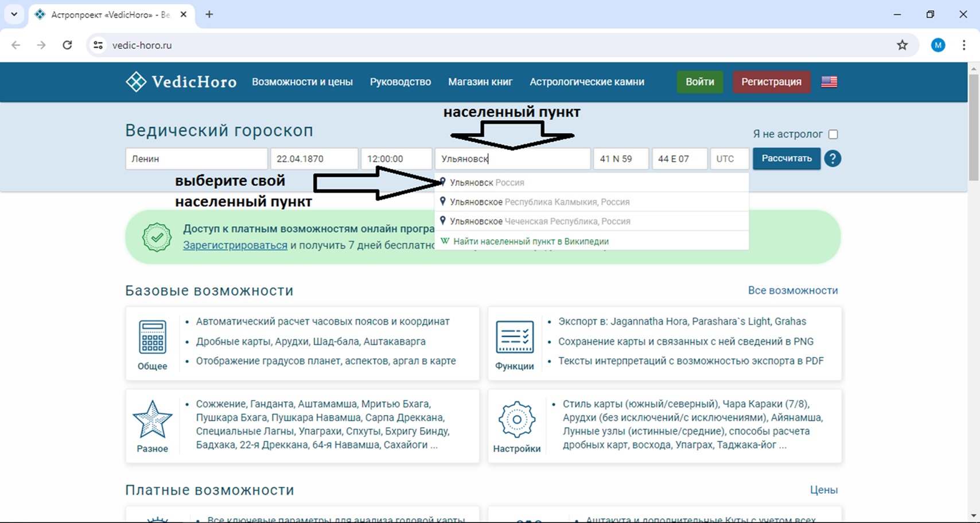Image resolution: width=980 pixels, height=523 pixels.
Task: Switch language via the US flag icon
Action: (x=829, y=82)
